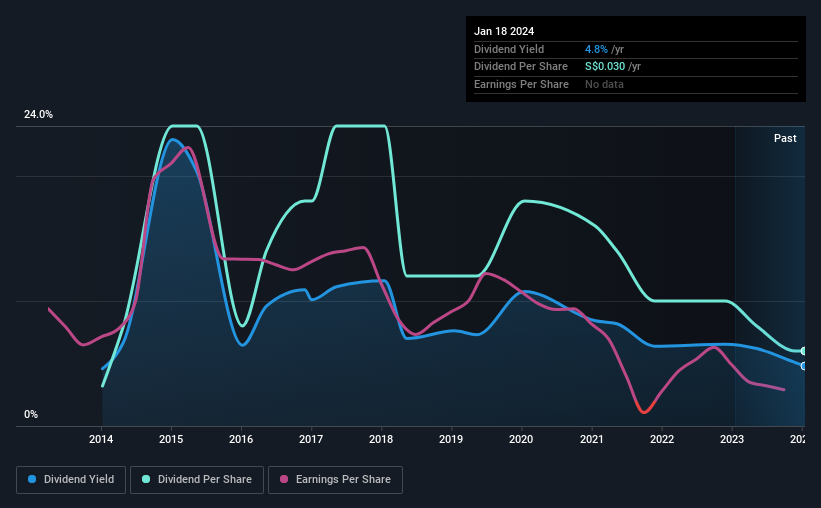
Task: Click the blue endpoint marker on chart
Action: click(803, 366)
